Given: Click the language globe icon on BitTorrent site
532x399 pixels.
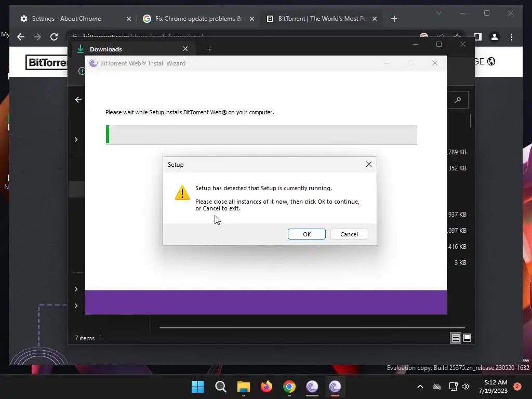Looking at the screenshot, I should [491, 61].
